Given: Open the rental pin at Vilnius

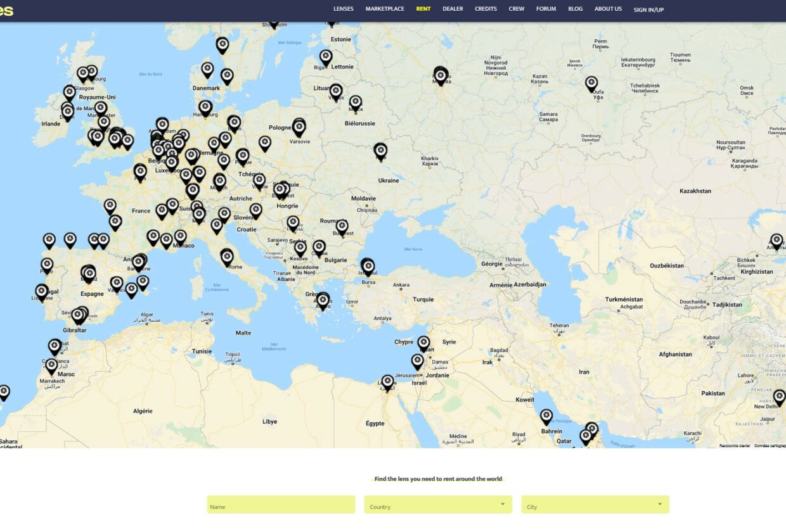Looking at the screenshot, I should [336, 92].
